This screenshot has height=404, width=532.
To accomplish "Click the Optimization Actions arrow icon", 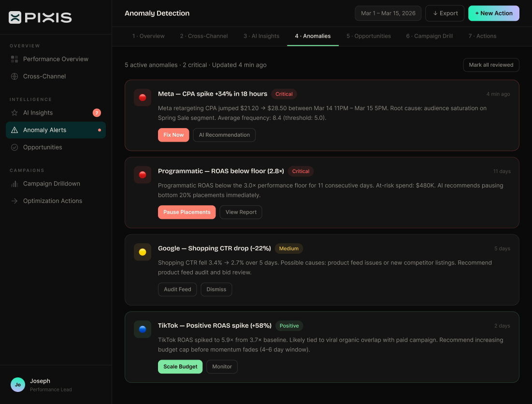I will (x=14, y=201).
